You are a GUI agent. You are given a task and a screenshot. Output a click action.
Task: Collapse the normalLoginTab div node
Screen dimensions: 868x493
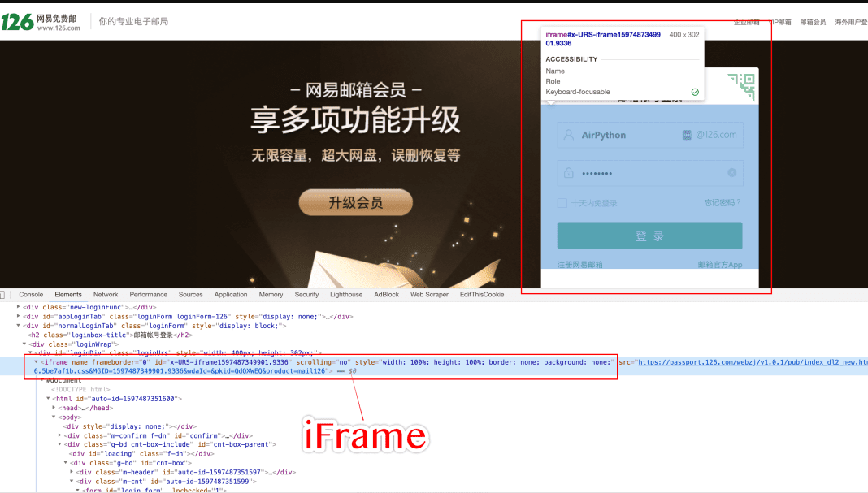click(20, 326)
